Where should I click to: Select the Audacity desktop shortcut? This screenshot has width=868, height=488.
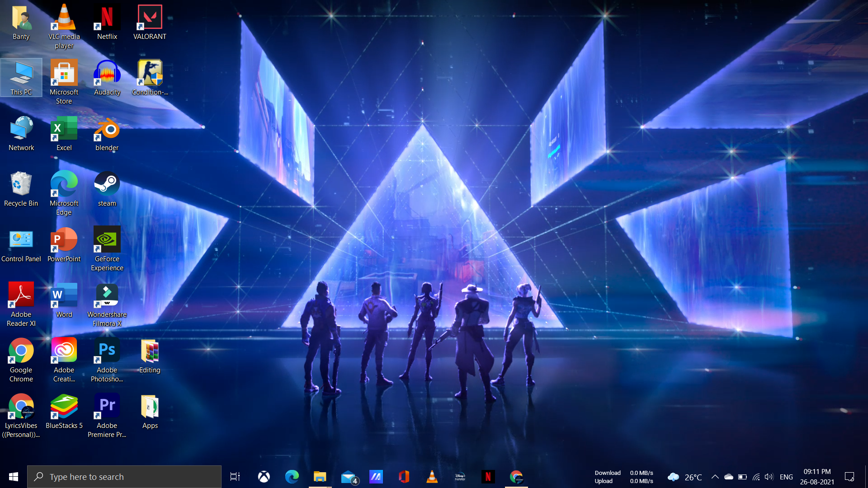coord(107,78)
